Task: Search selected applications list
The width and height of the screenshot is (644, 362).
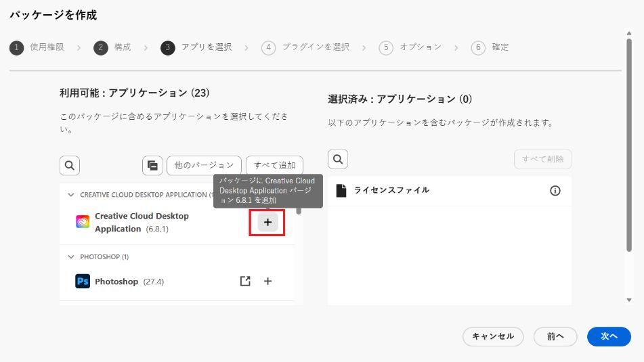Action: pos(338,159)
